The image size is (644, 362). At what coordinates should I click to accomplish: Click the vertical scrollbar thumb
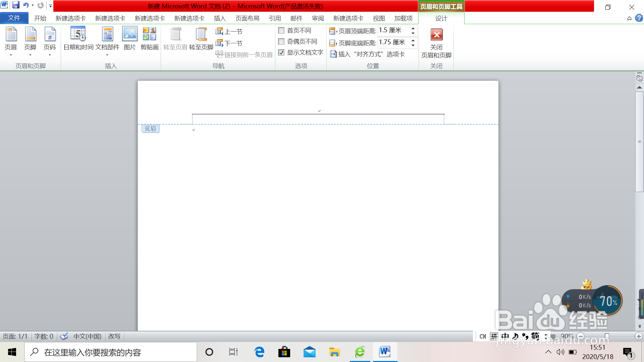pyautogui.click(x=639, y=141)
